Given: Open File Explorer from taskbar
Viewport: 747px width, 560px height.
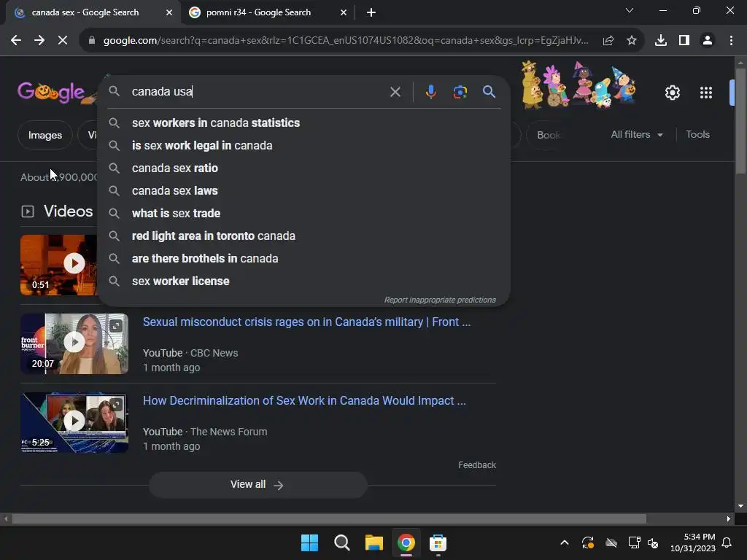Looking at the screenshot, I should (x=374, y=542).
